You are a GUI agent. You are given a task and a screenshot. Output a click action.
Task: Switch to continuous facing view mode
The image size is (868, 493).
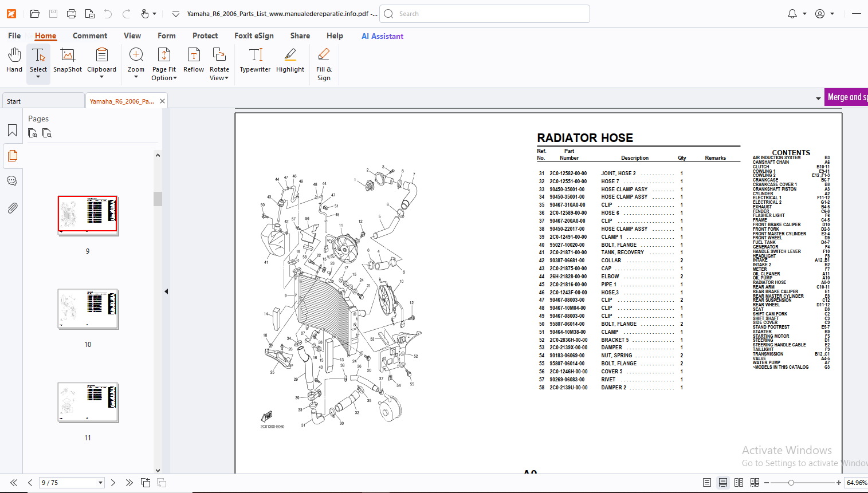click(x=755, y=483)
